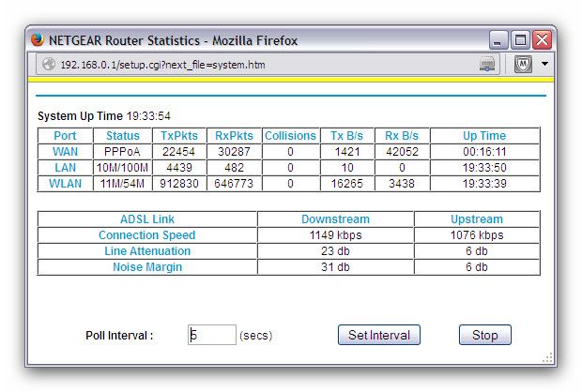Click the ADSL Link header cell

tap(147, 219)
